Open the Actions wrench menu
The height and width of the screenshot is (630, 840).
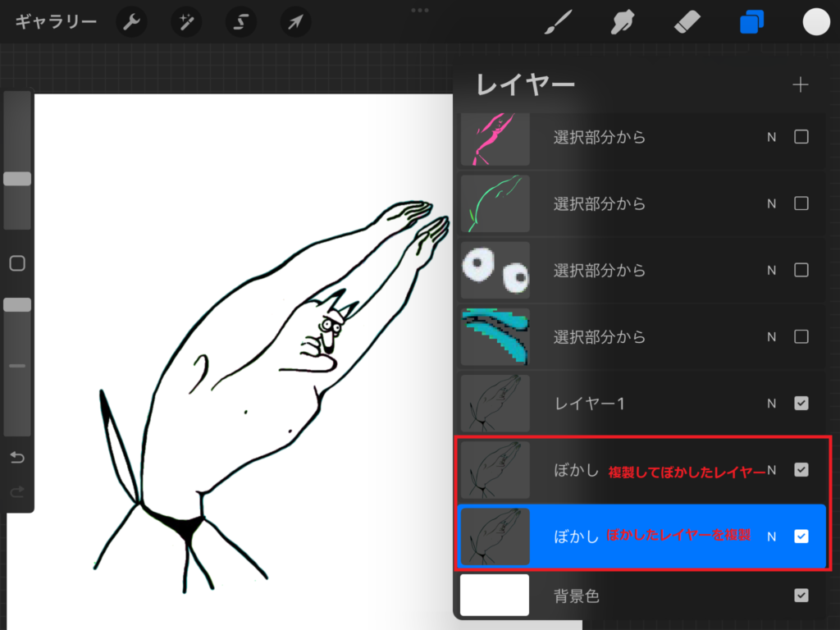click(x=131, y=22)
